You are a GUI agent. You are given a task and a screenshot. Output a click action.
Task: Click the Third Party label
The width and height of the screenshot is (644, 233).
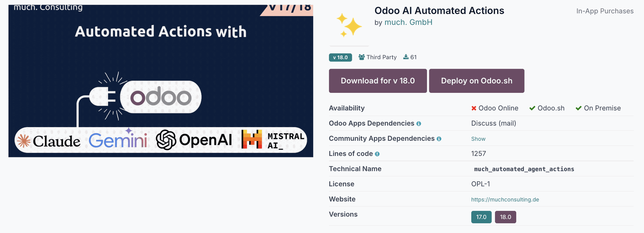coord(381,57)
